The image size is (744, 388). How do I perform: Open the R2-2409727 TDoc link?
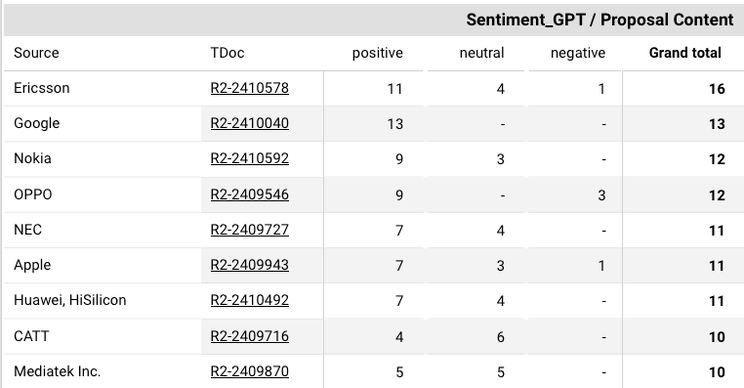(x=250, y=230)
